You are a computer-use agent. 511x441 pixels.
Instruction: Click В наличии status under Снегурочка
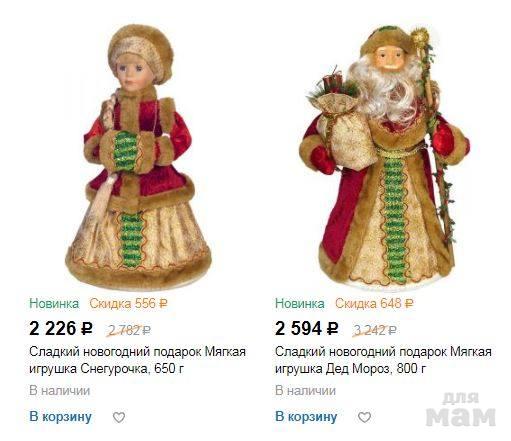coord(60,390)
